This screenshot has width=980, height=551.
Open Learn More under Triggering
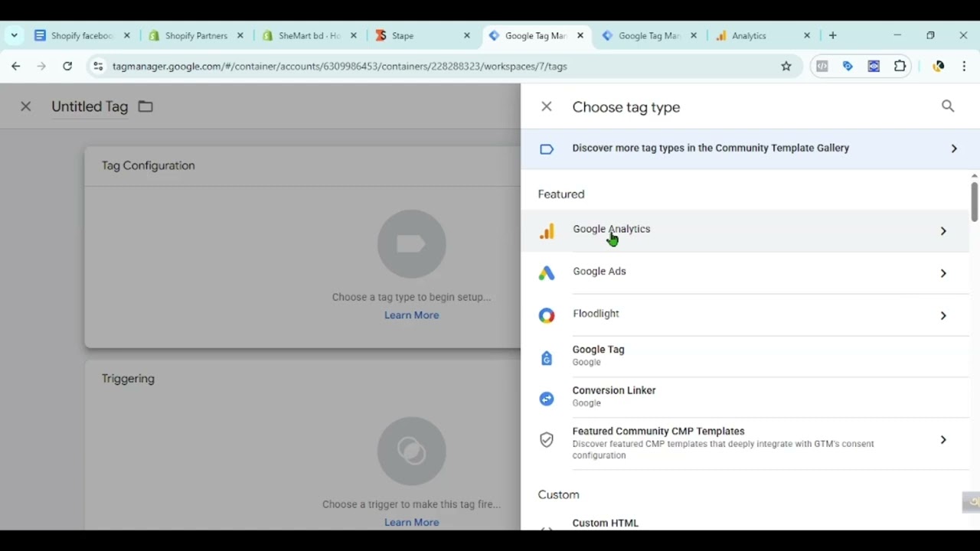411,522
